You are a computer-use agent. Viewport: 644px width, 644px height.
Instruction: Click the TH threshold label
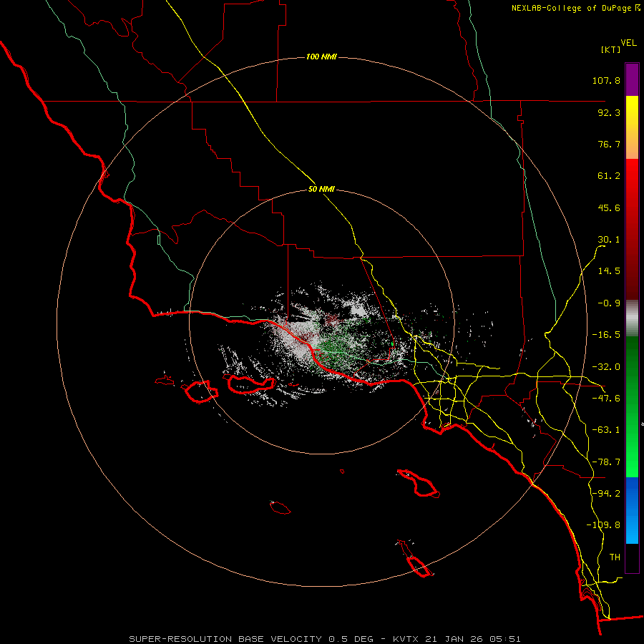click(615, 557)
